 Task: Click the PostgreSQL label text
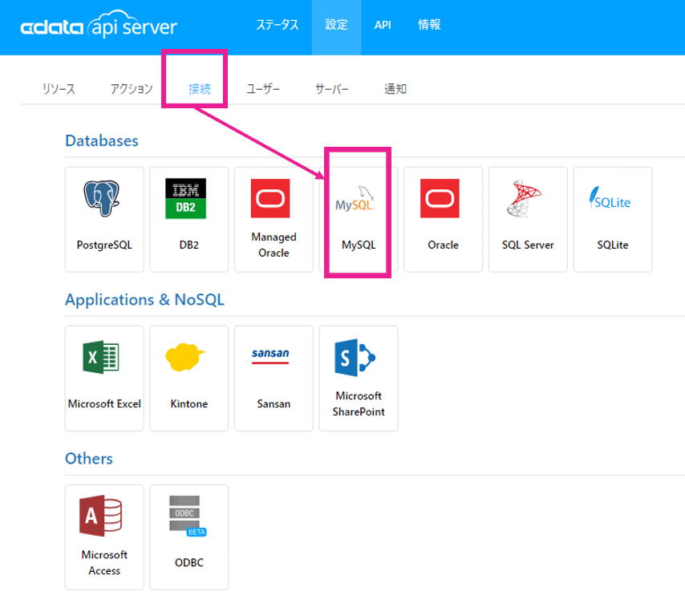[104, 245]
